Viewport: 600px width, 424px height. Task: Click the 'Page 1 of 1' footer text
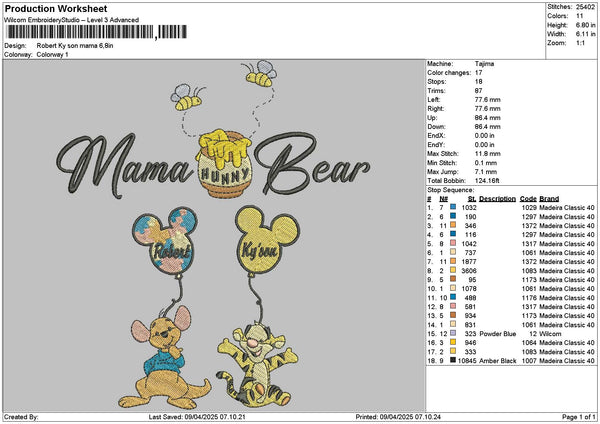579,417
